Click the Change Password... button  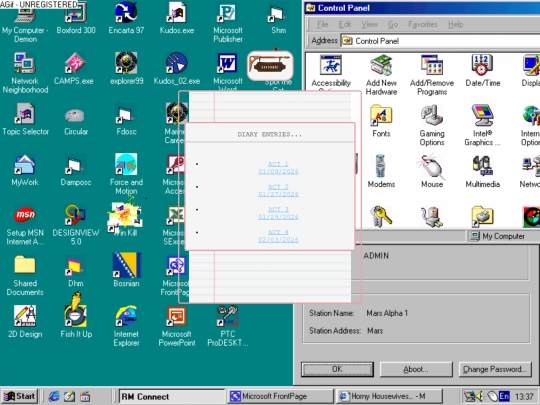(x=495, y=369)
